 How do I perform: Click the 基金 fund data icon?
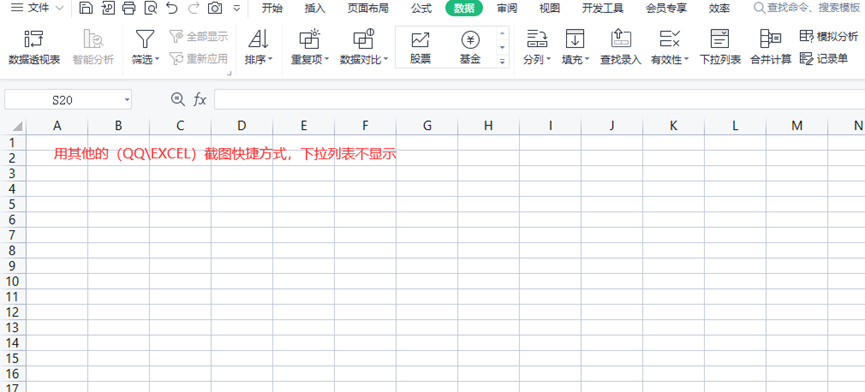coord(470,39)
